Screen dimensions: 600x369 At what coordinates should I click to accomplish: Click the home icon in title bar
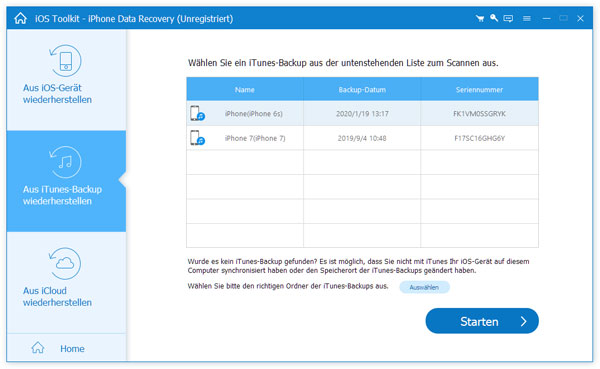[x=20, y=18]
